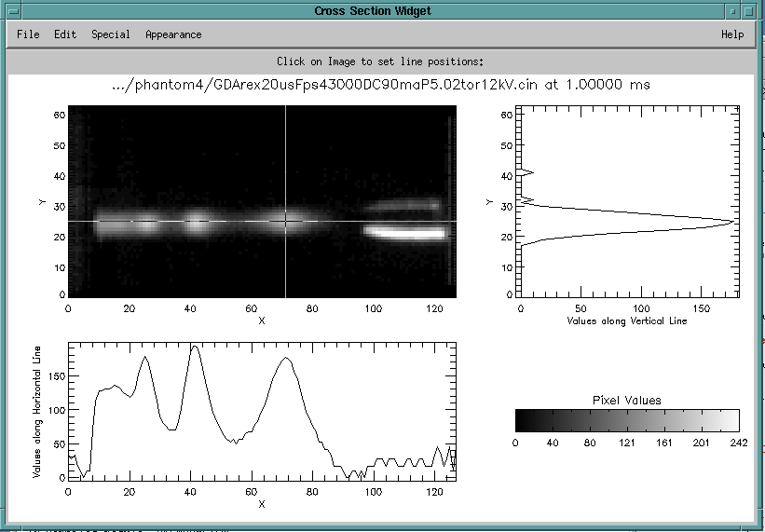Screen dimensions: 765x532
Task: Click the 242 value on the color bar
Action: [x=739, y=443]
